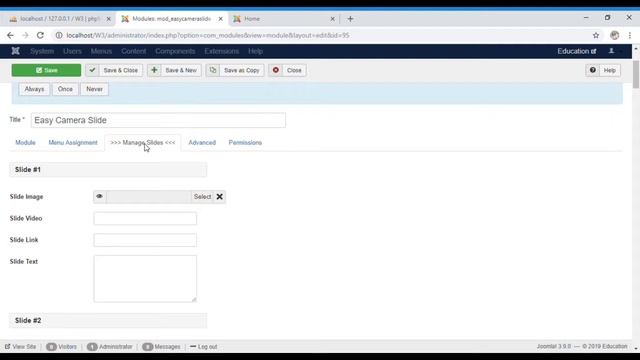
Task: Open the Extensions menu
Action: coord(222,51)
